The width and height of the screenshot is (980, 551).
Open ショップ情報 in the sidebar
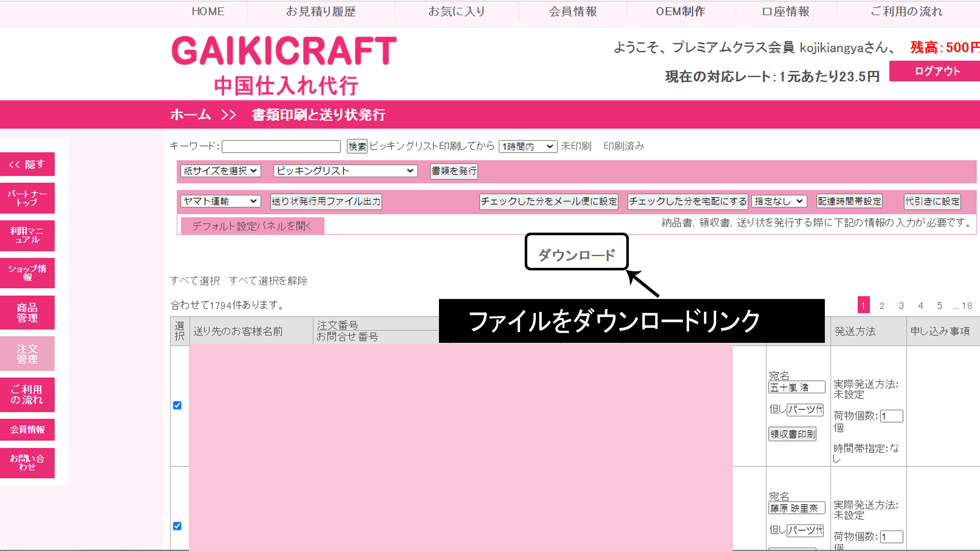pos(27,273)
